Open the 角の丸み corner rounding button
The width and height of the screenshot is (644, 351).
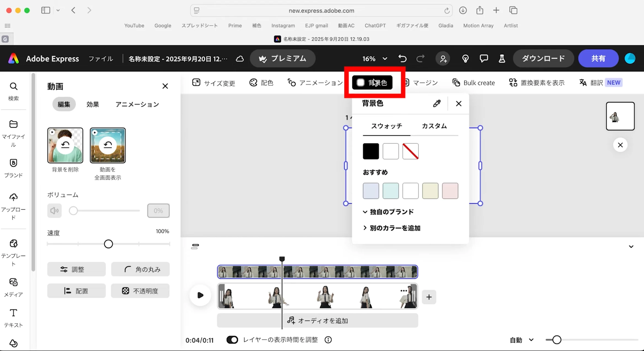click(x=140, y=269)
